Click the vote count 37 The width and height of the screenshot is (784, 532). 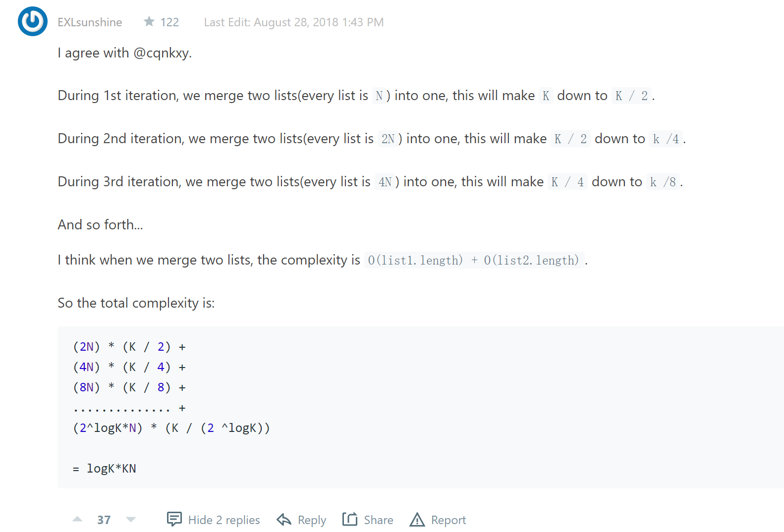pyautogui.click(x=104, y=520)
